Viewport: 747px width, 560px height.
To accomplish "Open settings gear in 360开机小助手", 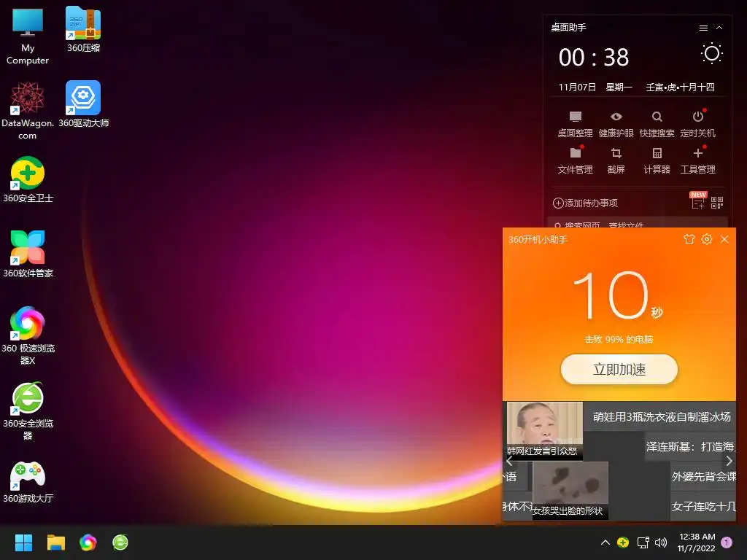I will (707, 239).
